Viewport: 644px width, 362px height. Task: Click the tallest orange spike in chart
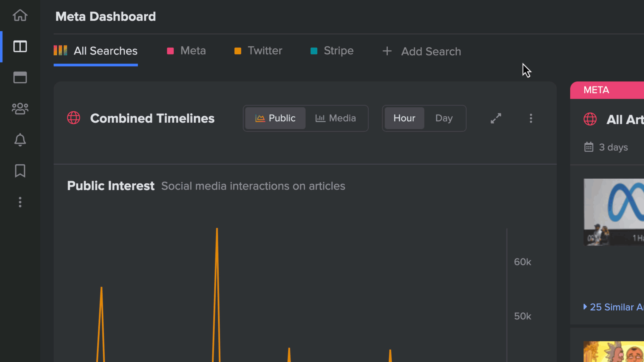217,295
